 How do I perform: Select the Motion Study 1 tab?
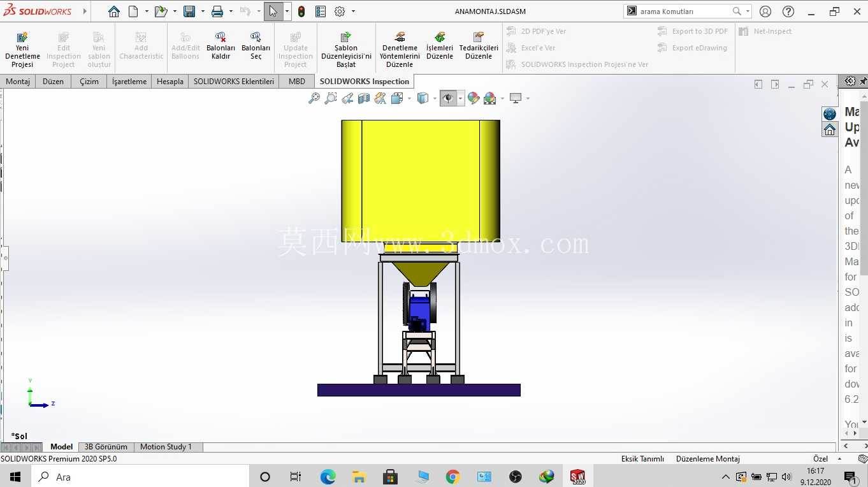(166, 447)
